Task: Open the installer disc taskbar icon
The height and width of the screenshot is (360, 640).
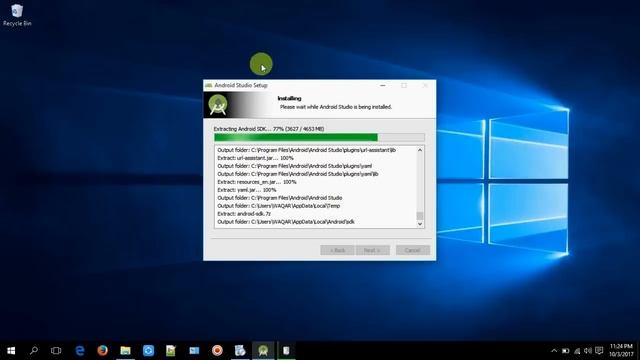Action: point(240,351)
